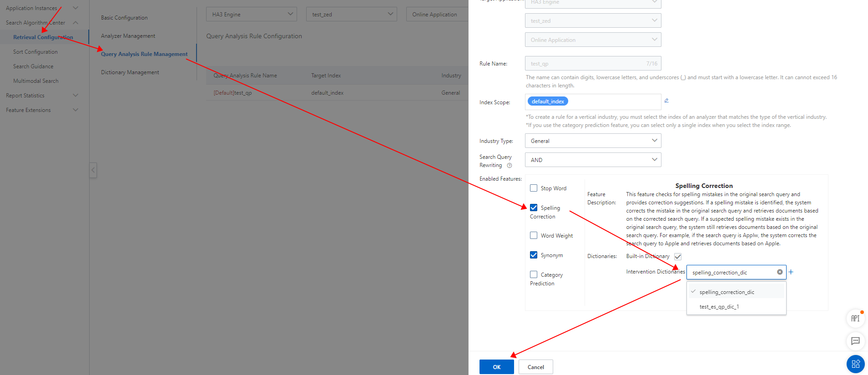Go to Retrieval Configuration
This screenshot has height=375, width=868.
pos(44,37)
